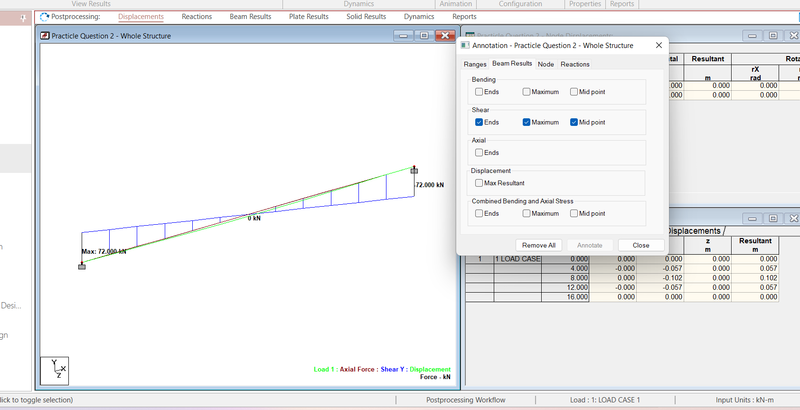Select the right support at beam end
This screenshot has height=410, width=800.
(x=414, y=170)
